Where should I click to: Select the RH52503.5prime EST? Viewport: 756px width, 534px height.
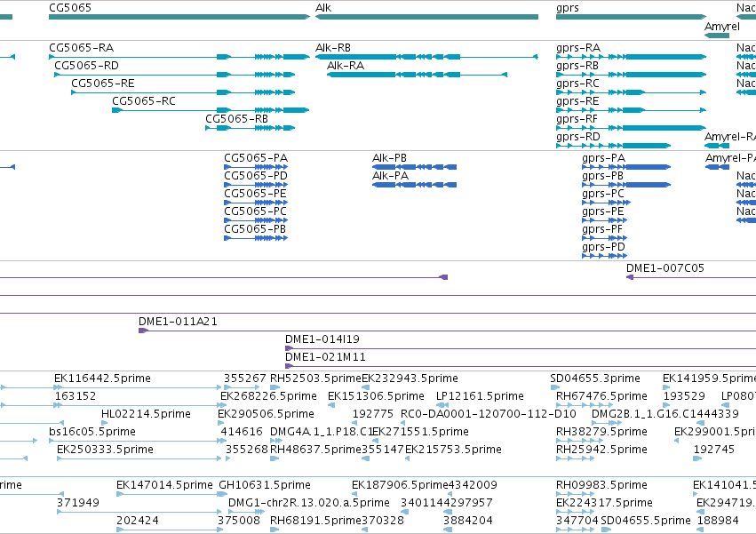point(275,387)
